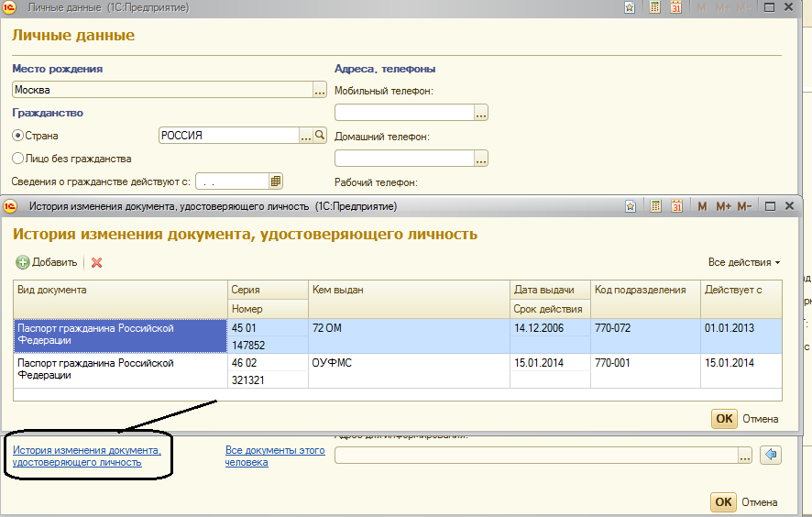Viewport: 812px width, 517px height.
Task: Open ellipsis for Домашний телефон field
Action: [x=481, y=158]
